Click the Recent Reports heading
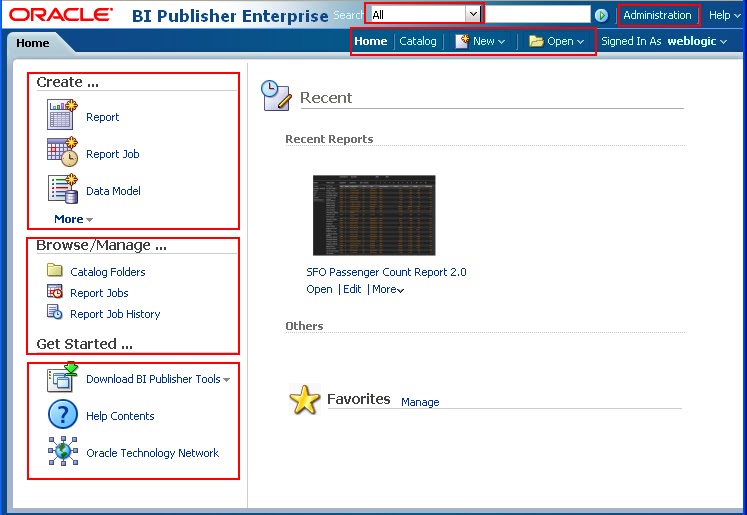 [x=329, y=139]
